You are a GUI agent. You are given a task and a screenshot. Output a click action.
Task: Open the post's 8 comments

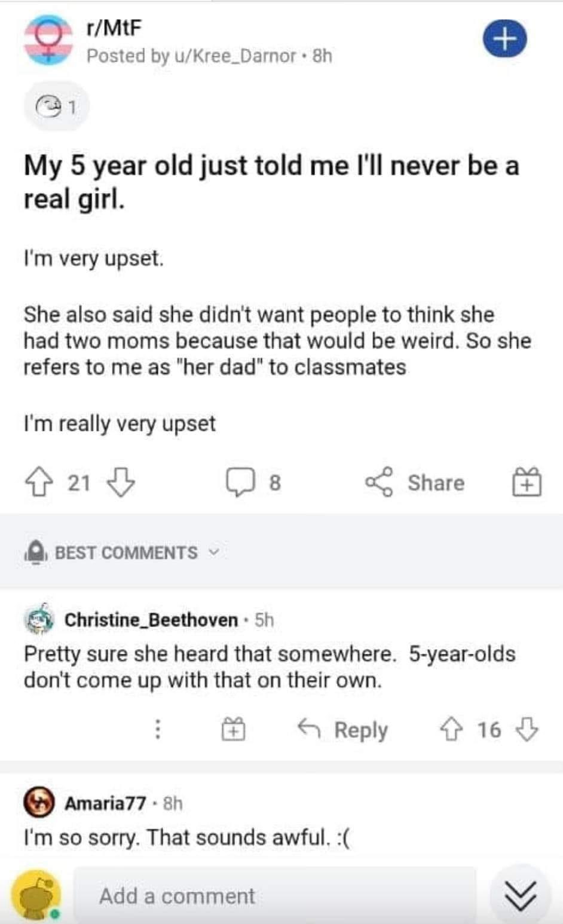[253, 482]
